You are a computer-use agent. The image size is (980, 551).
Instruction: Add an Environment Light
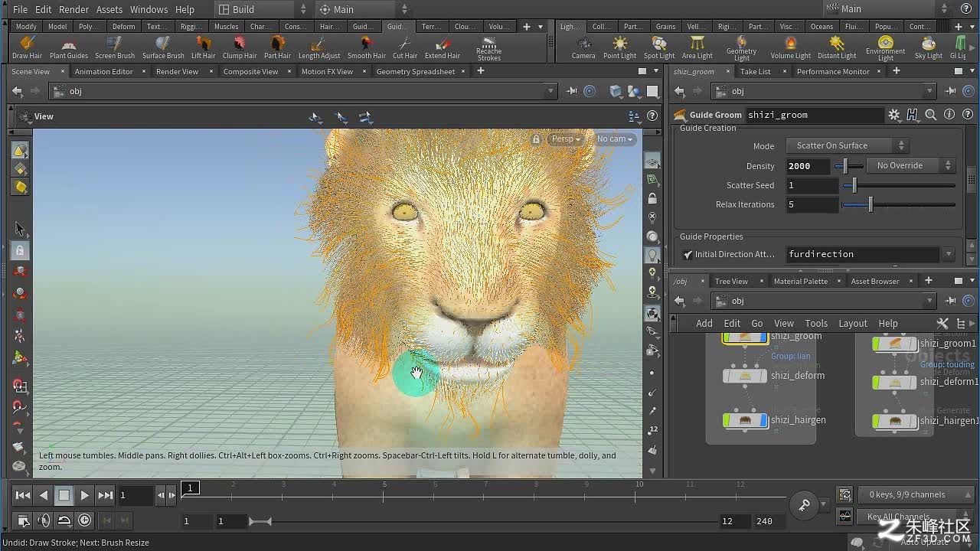coord(886,49)
